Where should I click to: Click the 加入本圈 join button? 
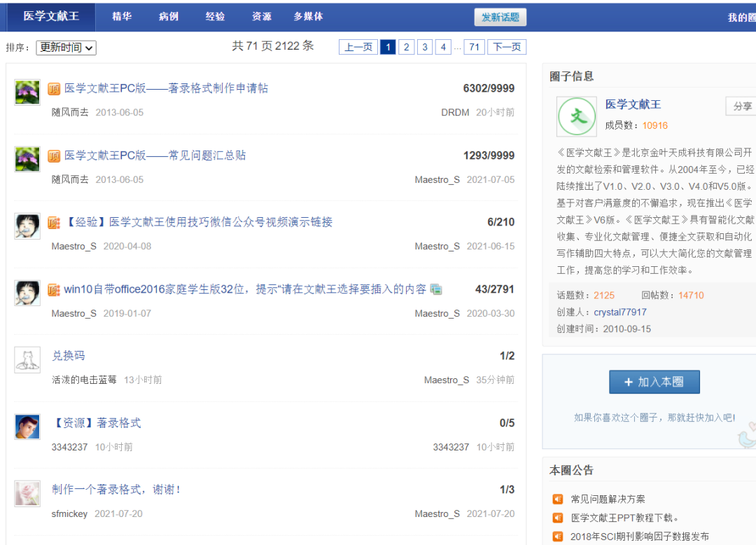click(x=654, y=382)
